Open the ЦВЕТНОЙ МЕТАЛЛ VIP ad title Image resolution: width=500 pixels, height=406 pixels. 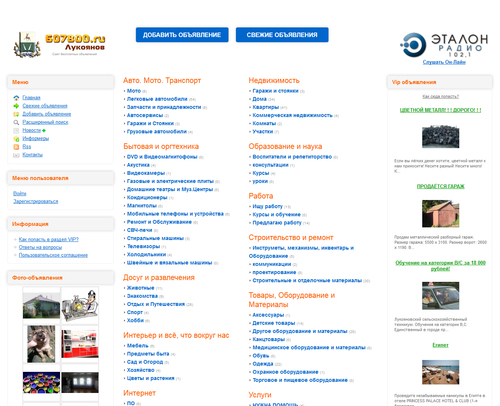tap(440, 110)
